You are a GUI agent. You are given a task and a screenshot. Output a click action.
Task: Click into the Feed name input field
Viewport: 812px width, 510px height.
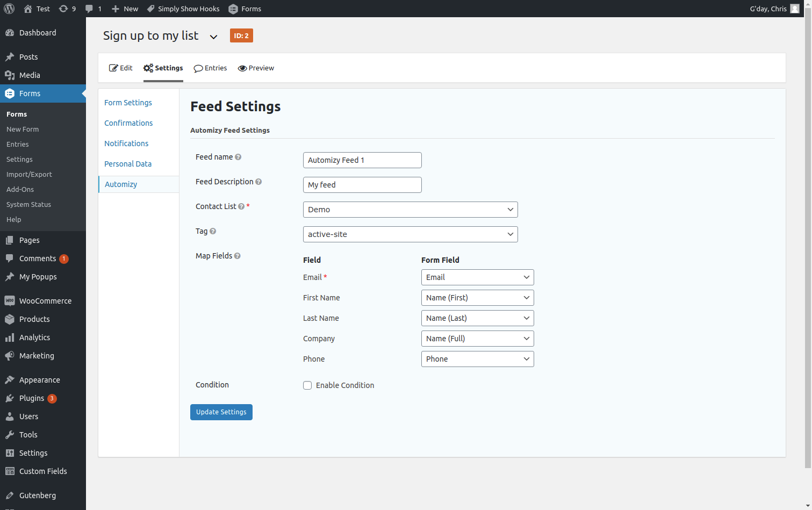pos(362,160)
